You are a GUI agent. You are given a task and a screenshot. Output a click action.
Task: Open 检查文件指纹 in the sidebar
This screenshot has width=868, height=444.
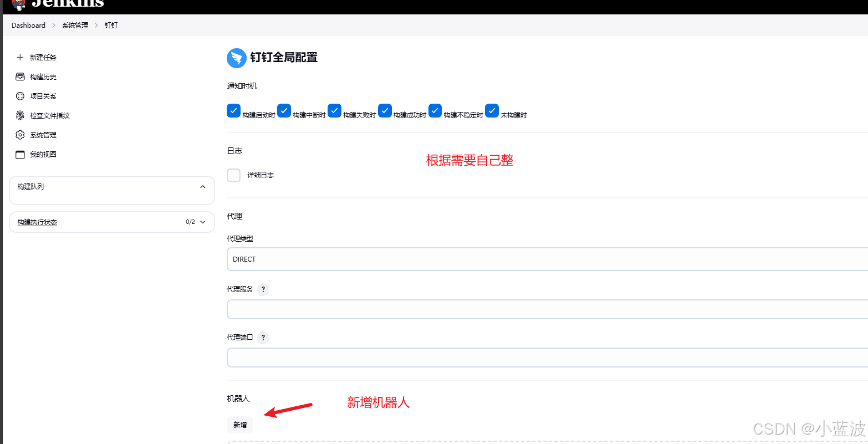click(x=49, y=115)
